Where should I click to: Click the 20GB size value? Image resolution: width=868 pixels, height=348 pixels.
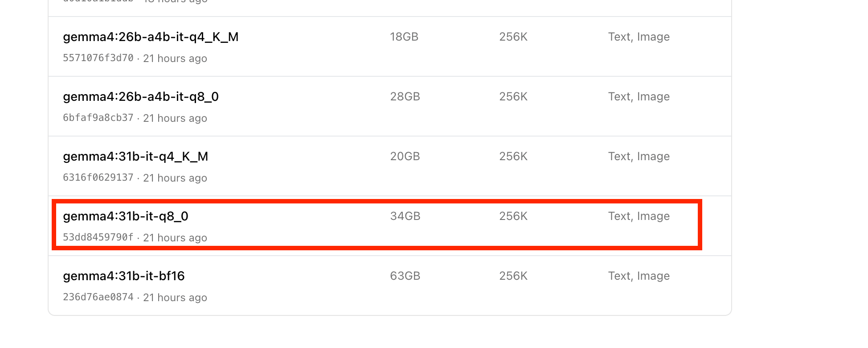(405, 157)
